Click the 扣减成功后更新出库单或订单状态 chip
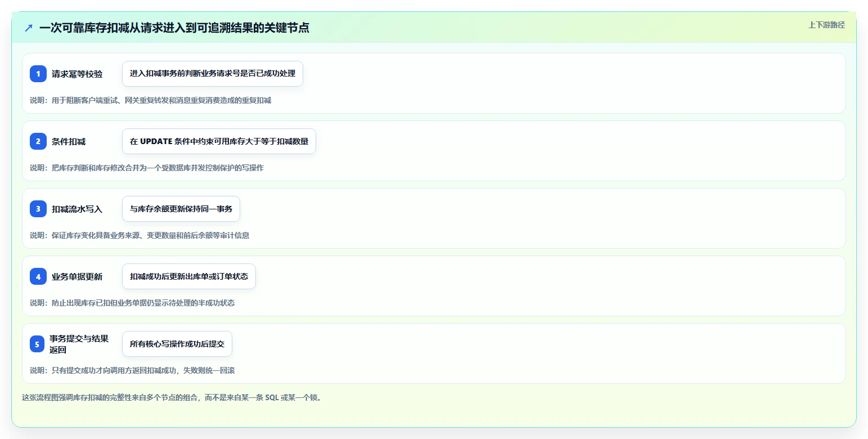 [x=189, y=276]
